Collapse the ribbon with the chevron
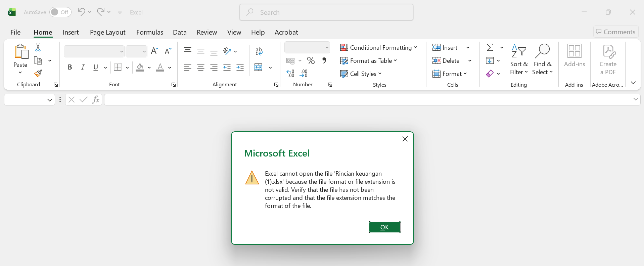 [633, 83]
